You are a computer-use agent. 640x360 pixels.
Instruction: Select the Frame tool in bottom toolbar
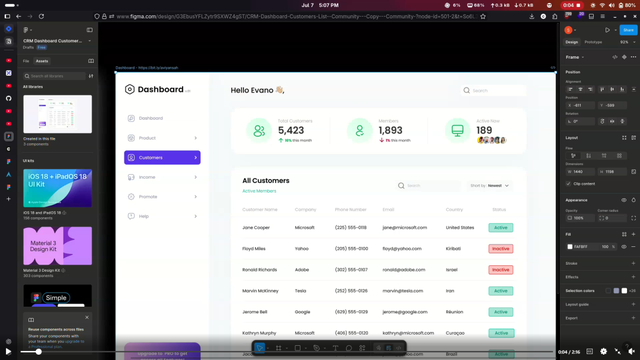278,348
